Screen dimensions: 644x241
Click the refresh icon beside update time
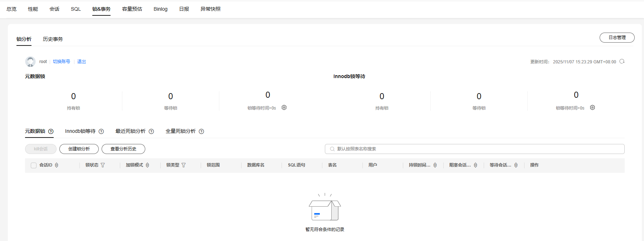pos(622,61)
